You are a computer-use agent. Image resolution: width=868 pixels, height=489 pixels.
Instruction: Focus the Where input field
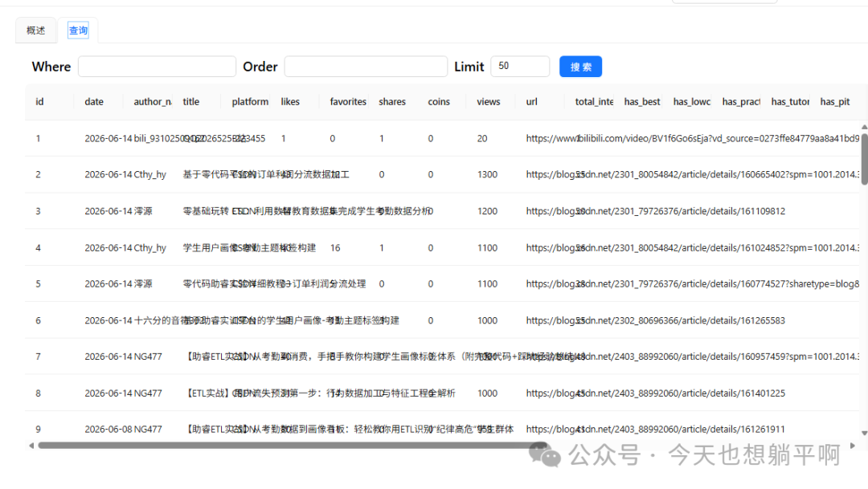point(158,67)
